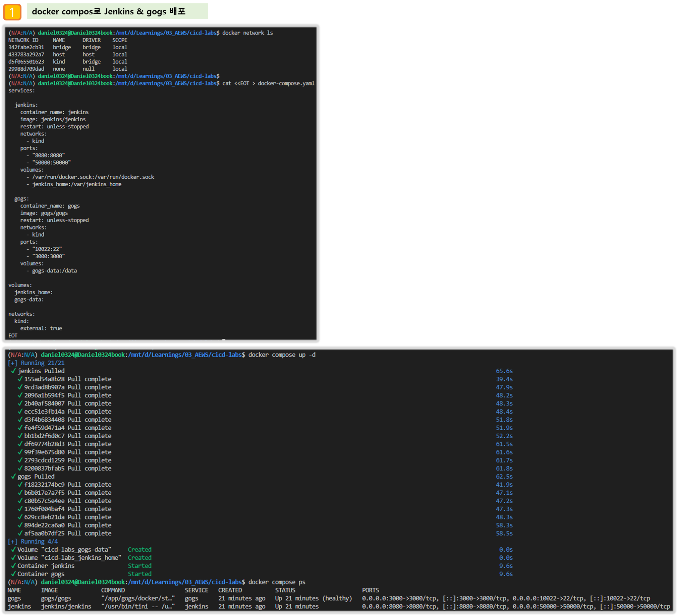Click Created status for gogs-data volume
This screenshot has width=678, height=616.
139,549
